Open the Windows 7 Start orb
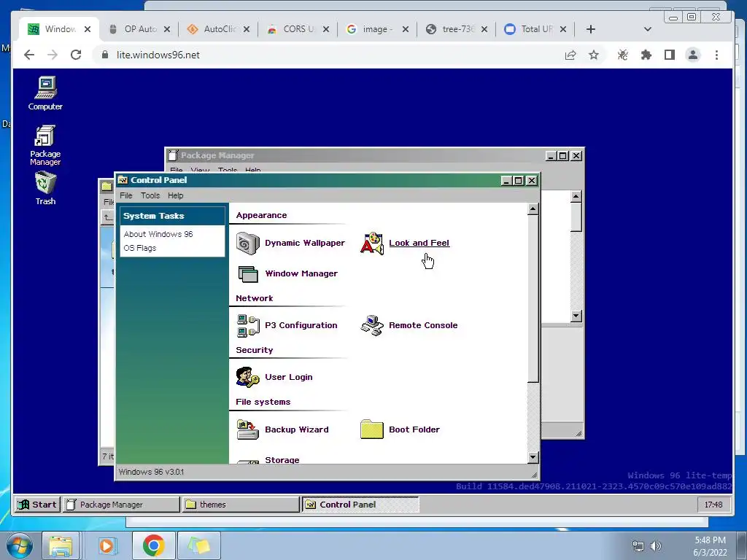Screen dimensions: 747x560 click(x=20, y=545)
